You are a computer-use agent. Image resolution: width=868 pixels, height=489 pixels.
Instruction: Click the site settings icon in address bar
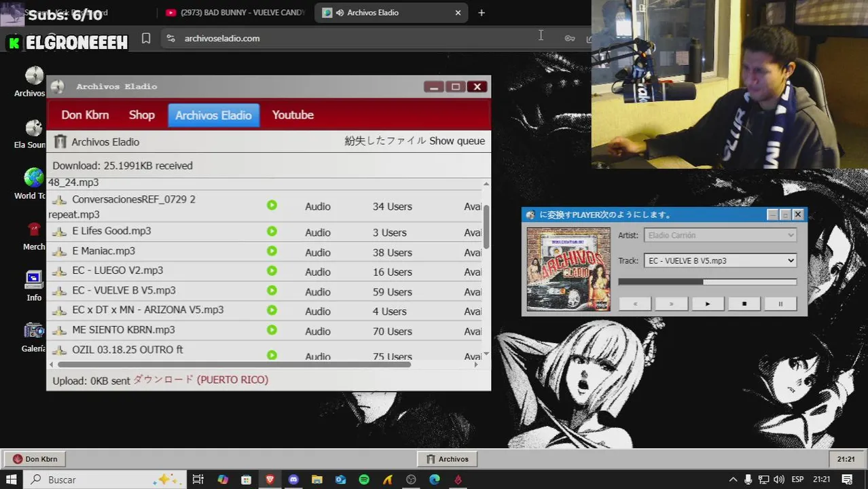[170, 39]
